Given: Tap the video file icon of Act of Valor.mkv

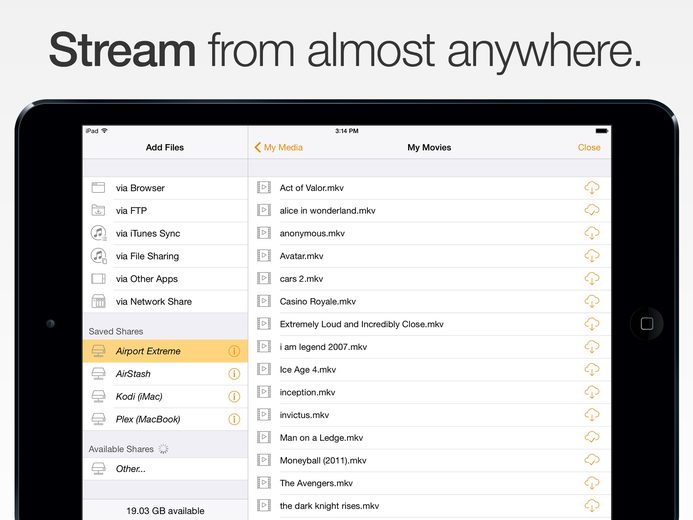Looking at the screenshot, I should [x=264, y=187].
